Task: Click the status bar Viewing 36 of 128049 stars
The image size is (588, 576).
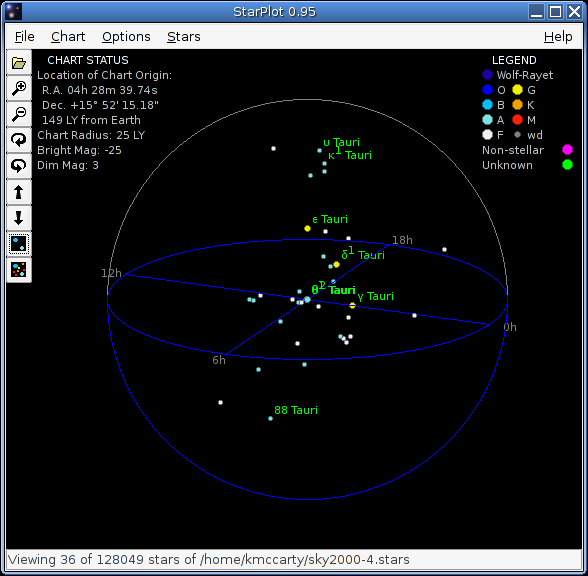Action: tap(208, 560)
